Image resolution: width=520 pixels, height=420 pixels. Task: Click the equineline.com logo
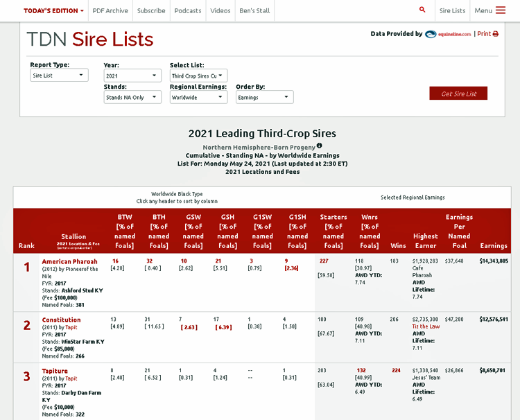click(x=448, y=34)
